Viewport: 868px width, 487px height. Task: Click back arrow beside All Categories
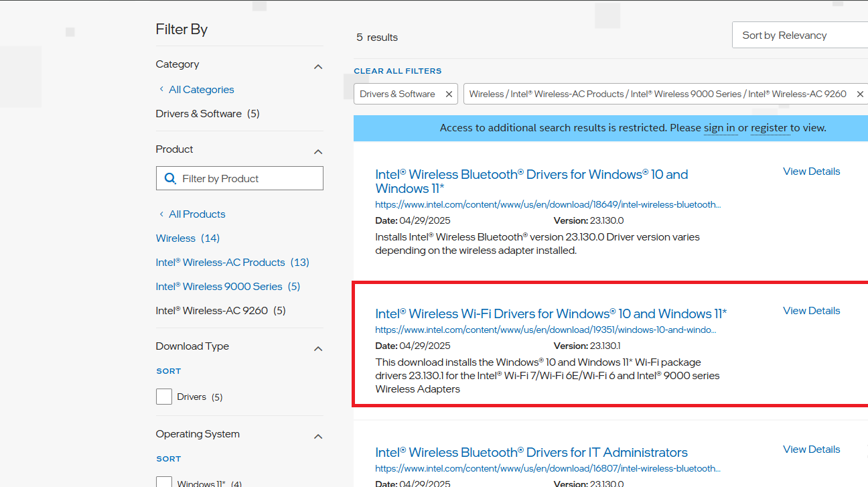tap(161, 90)
